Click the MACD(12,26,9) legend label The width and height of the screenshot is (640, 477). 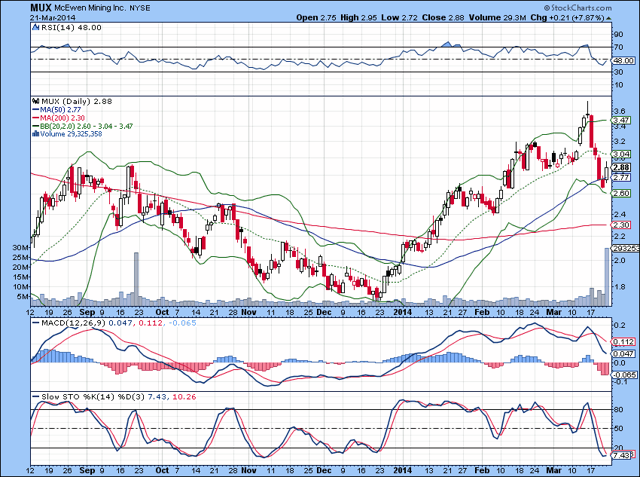pyautogui.click(x=73, y=323)
